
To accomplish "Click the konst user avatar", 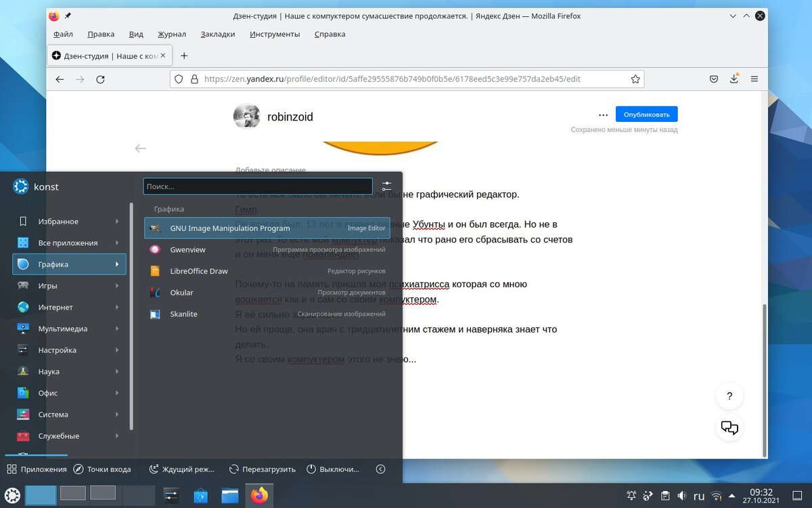I will 20,187.
